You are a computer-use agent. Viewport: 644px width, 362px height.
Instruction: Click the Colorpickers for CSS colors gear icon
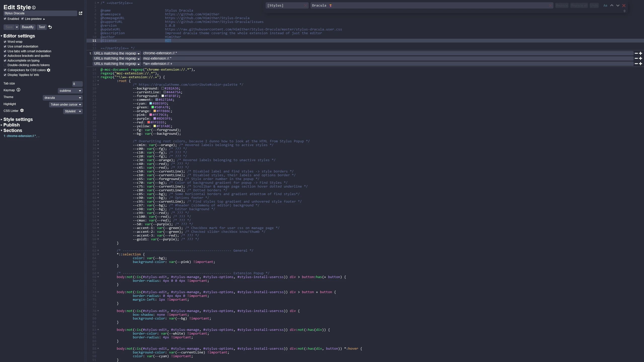pos(48,70)
